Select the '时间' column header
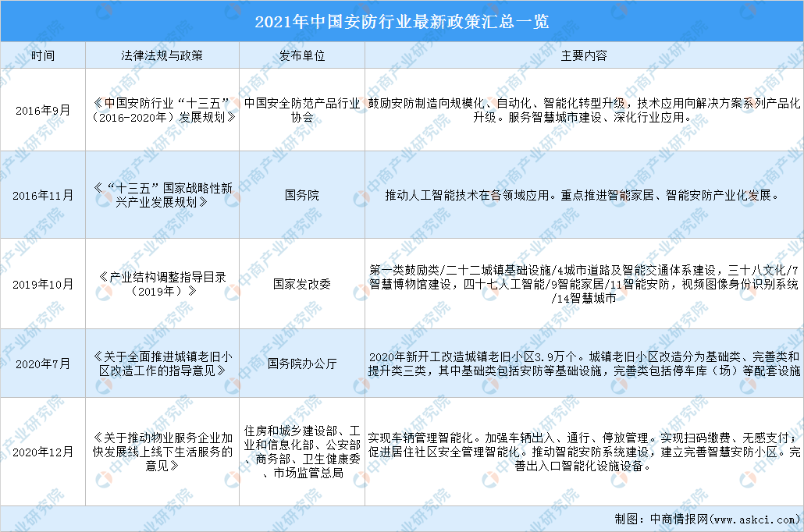 tap(43, 55)
